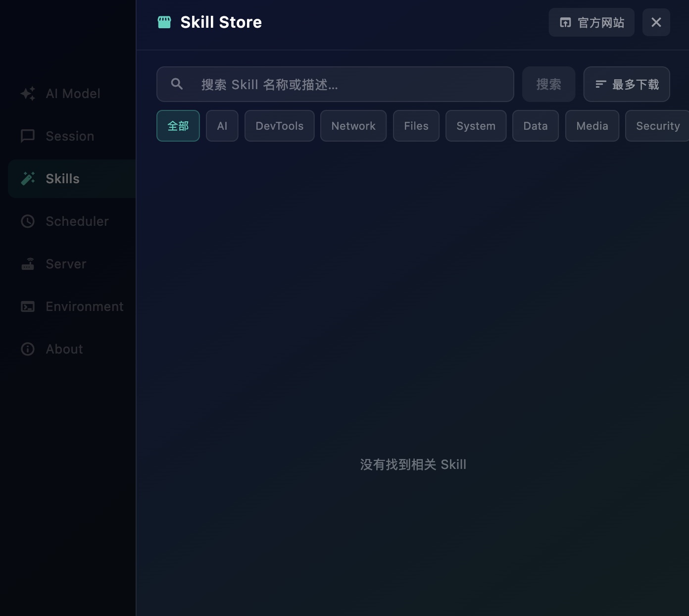Open the 最多下载 sort dropdown

coord(627,84)
